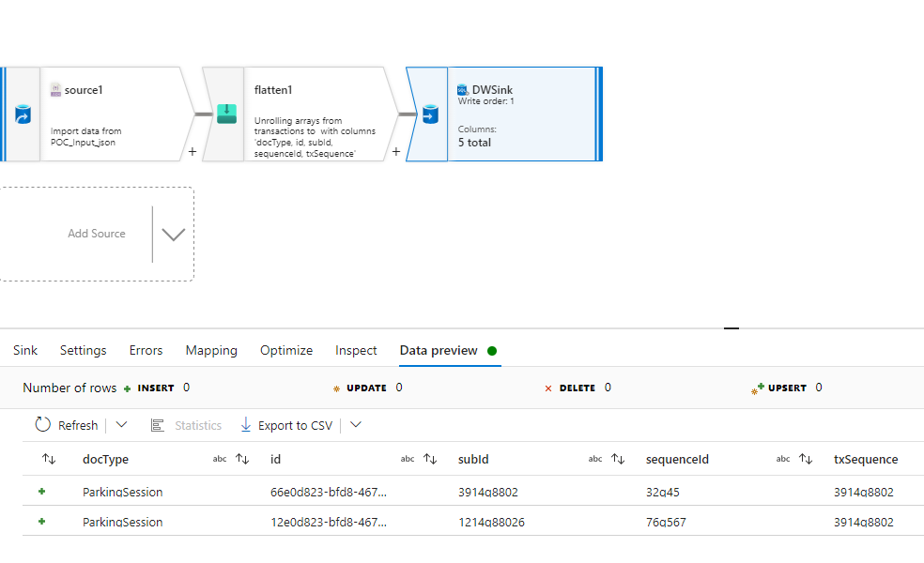Click the dataset icon beside source1 title
924x563 pixels.
click(x=55, y=89)
